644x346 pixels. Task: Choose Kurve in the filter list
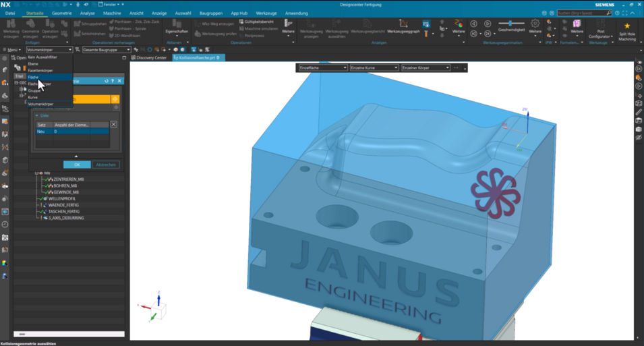click(50, 97)
